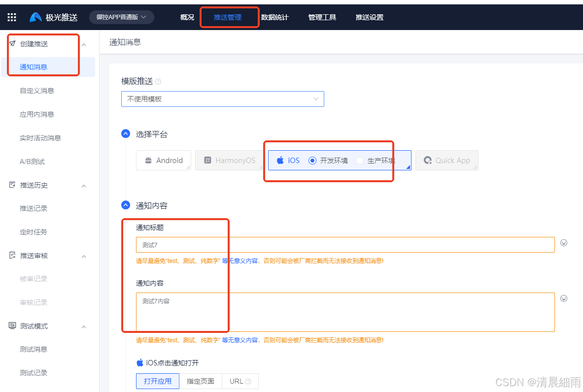Click the 推送历史 section icon
The image size is (583, 392).
12,185
